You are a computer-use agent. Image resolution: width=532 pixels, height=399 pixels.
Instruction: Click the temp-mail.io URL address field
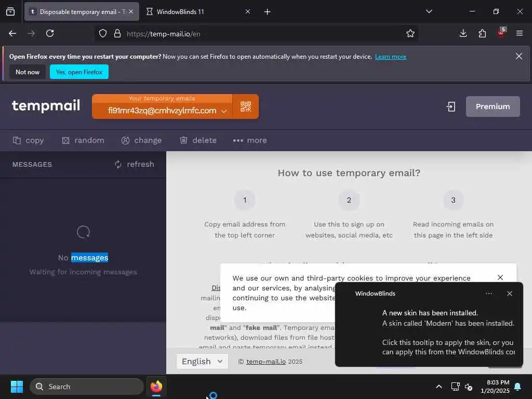click(256, 34)
